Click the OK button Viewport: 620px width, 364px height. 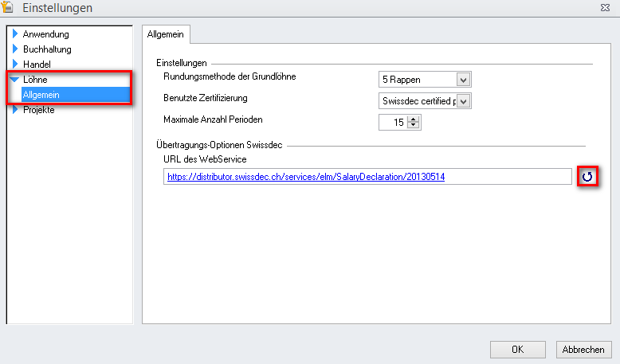coord(517,350)
